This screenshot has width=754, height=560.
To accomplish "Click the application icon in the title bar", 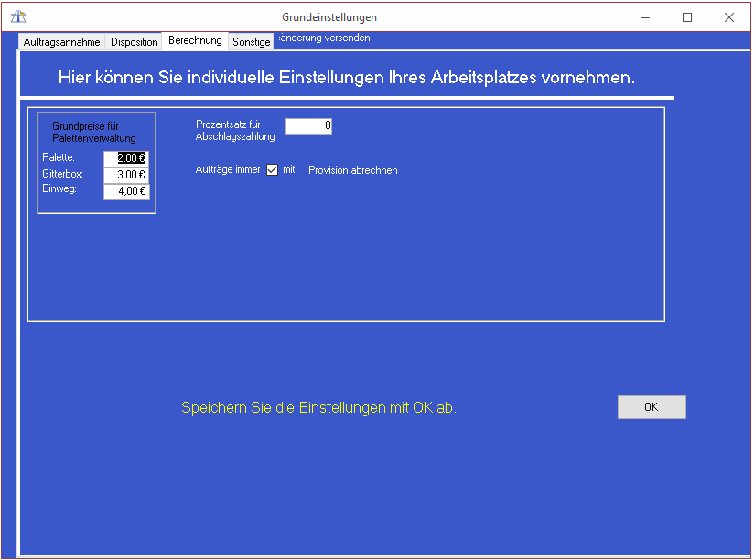I will [x=18, y=17].
